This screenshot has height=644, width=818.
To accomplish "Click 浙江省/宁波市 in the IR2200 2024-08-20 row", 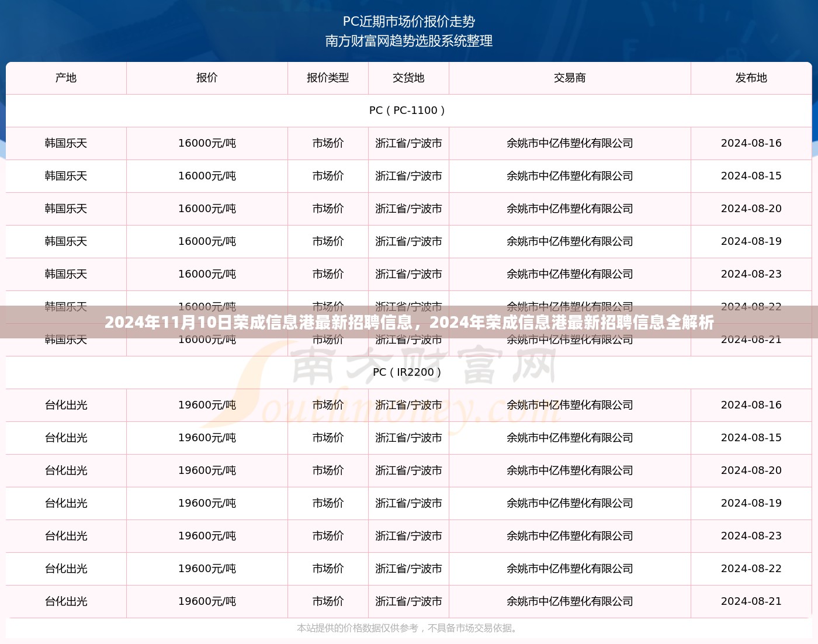I will coord(408,470).
